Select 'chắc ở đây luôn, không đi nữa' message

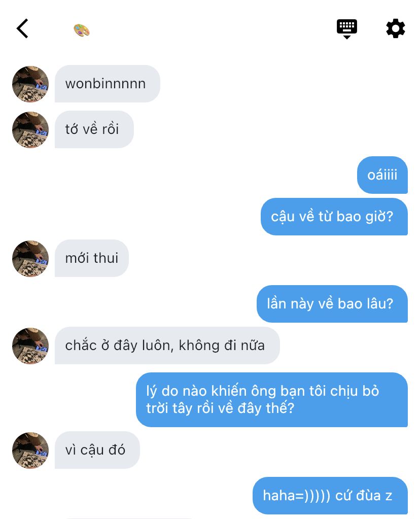click(167, 345)
